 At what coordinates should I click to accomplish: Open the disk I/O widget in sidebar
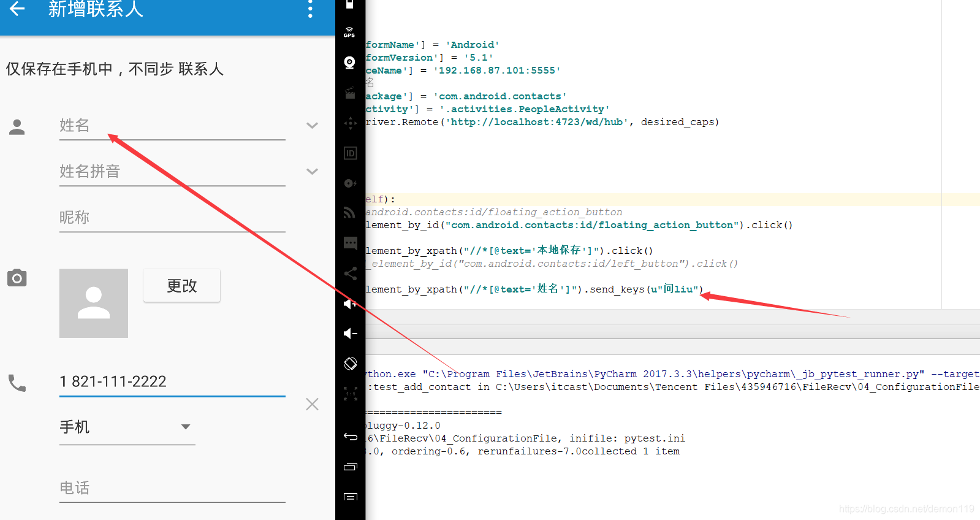coord(350,183)
